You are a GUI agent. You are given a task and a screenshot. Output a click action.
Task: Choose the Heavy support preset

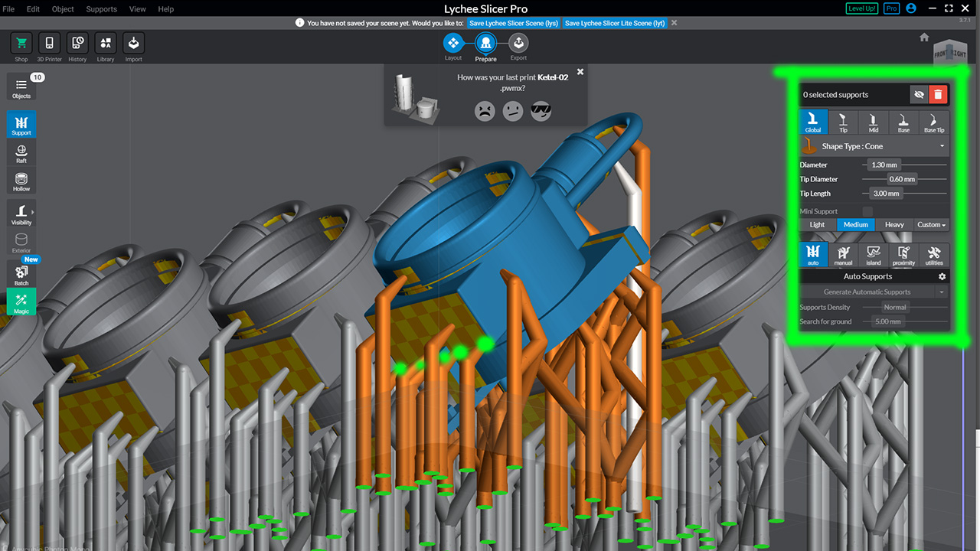894,225
